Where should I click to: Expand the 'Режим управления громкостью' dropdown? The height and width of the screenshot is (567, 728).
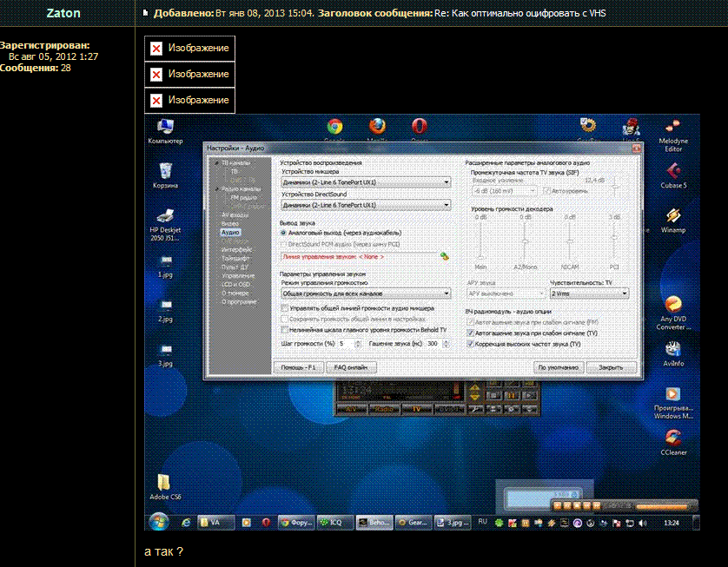365,294
